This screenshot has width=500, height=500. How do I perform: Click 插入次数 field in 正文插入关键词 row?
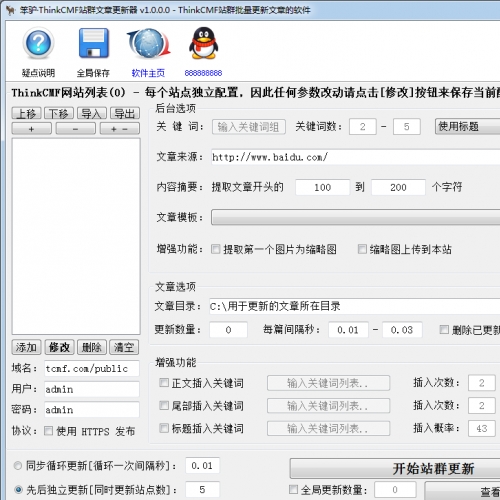(482, 383)
